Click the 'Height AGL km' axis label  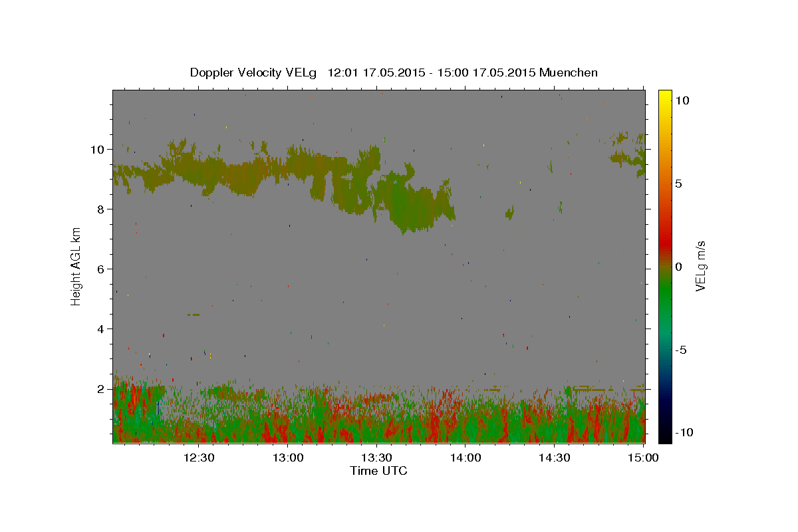click(x=76, y=266)
